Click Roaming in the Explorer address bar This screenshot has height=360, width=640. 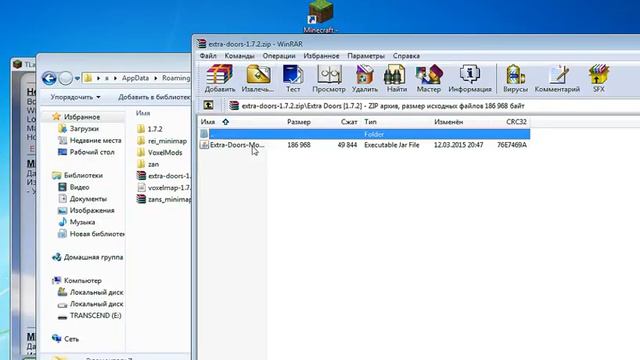pos(176,78)
